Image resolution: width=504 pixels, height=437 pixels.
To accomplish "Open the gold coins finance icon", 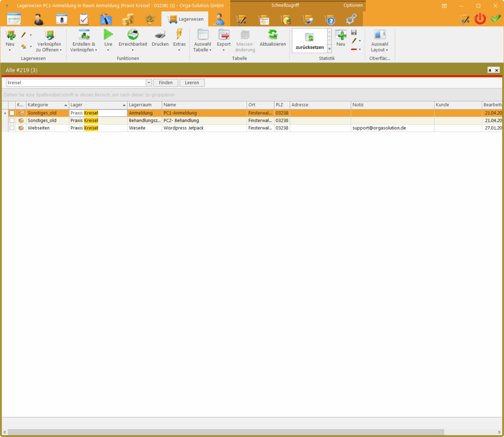I will tap(128, 19).
